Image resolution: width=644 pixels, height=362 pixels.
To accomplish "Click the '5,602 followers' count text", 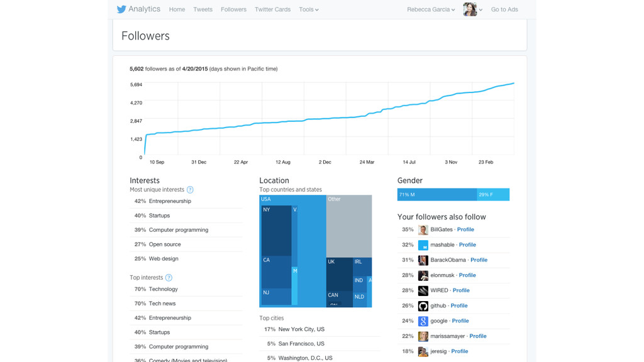I will (149, 69).
